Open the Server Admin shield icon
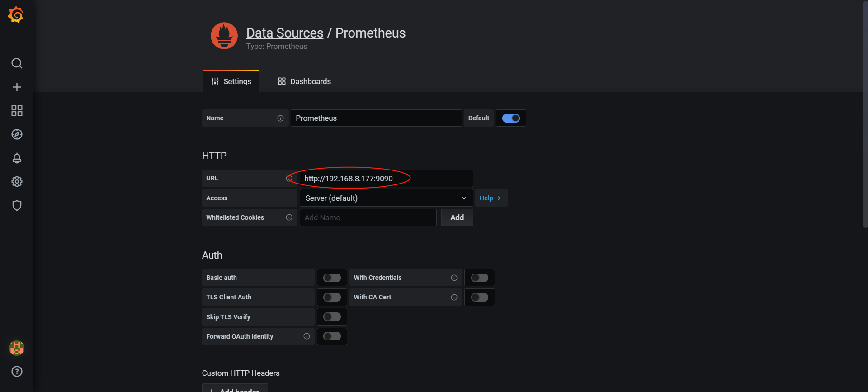Image resolution: width=868 pixels, height=392 pixels. click(17, 205)
